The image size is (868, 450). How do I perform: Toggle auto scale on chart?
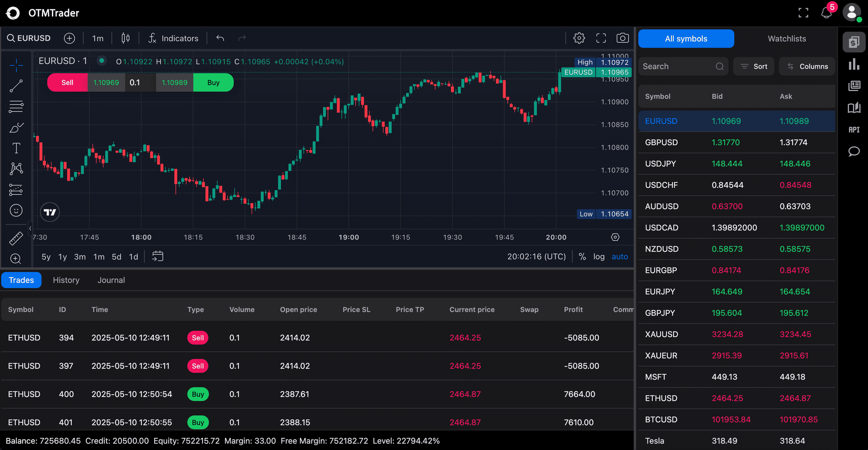(619, 257)
